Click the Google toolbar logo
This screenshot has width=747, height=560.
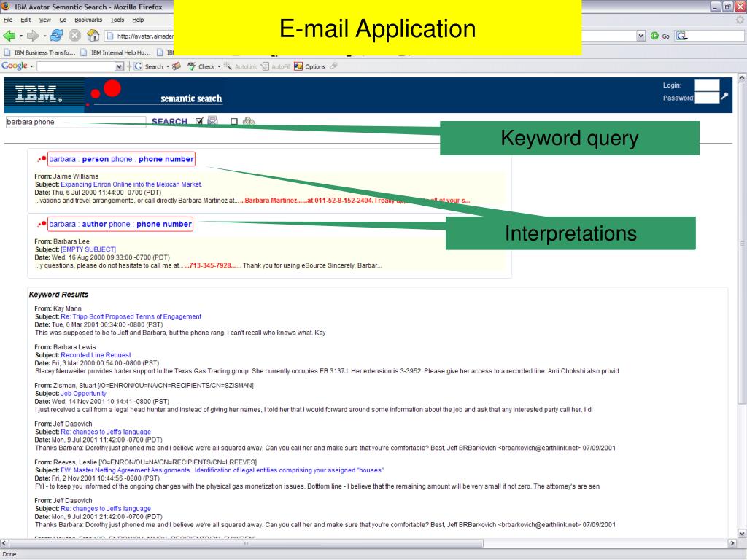tap(15, 66)
